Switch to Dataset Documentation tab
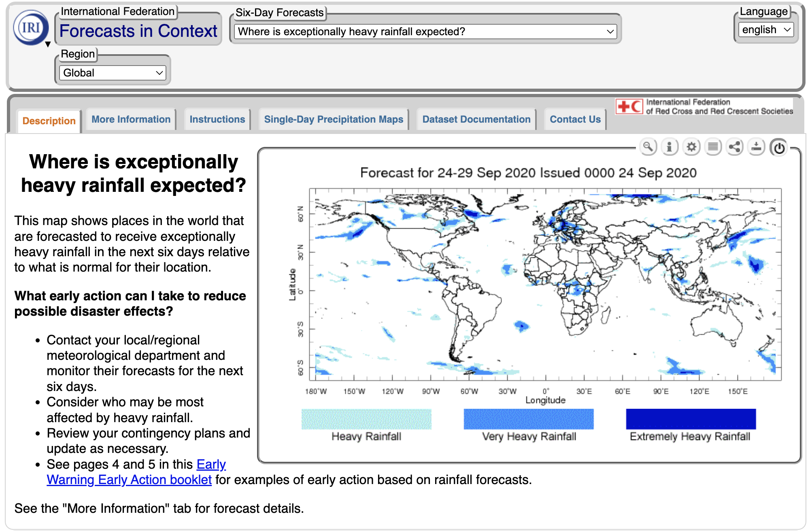The width and height of the screenshot is (812, 531). tap(476, 119)
